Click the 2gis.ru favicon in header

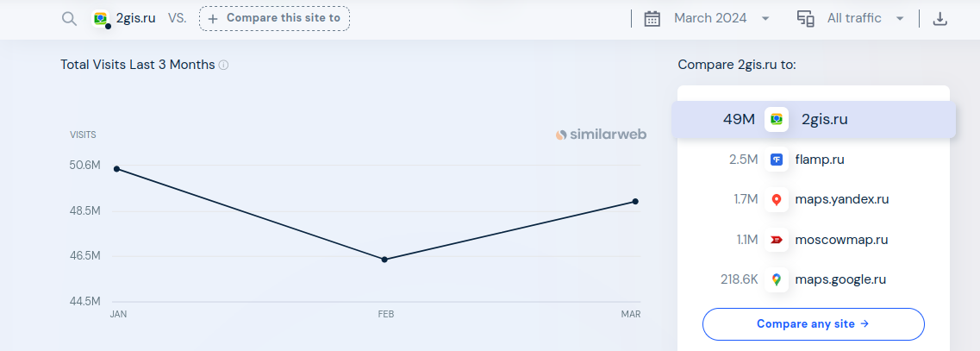(101, 19)
